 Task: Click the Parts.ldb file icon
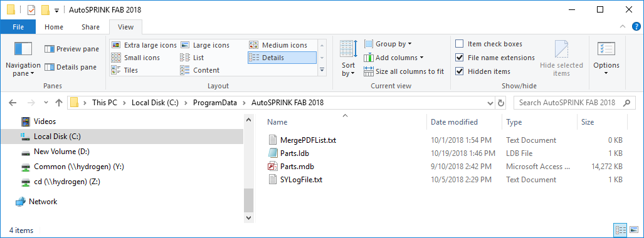[273, 153]
